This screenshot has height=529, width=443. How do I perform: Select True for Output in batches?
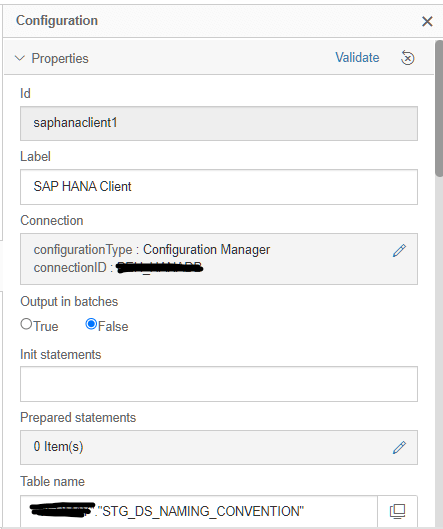click(26, 324)
